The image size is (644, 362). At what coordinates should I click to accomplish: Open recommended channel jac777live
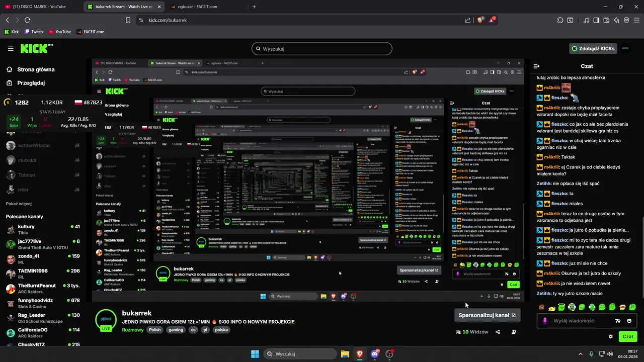43,244
